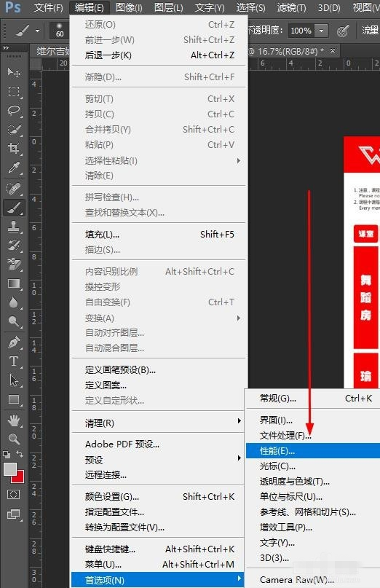
Task: Open the brush tool preset picker
Action: pyautogui.click(x=27, y=31)
